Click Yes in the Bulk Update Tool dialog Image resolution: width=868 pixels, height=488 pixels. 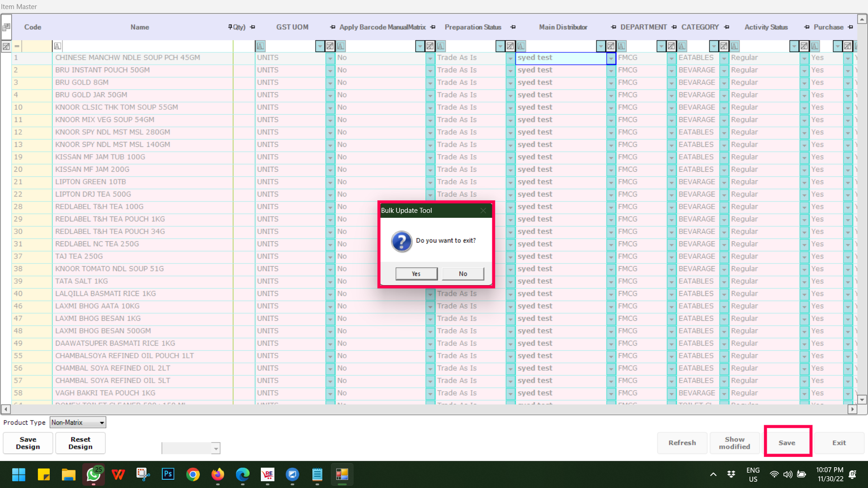(416, 274)
